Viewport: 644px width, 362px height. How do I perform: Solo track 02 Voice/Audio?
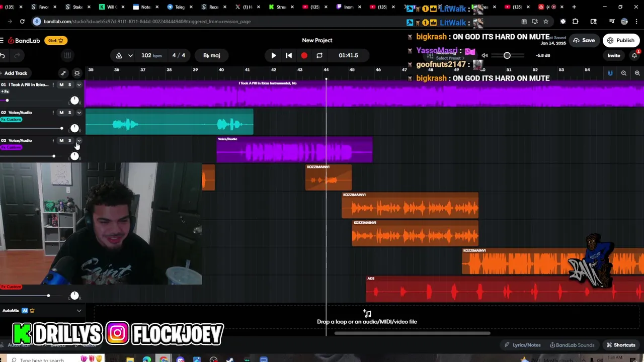(69, 113)
